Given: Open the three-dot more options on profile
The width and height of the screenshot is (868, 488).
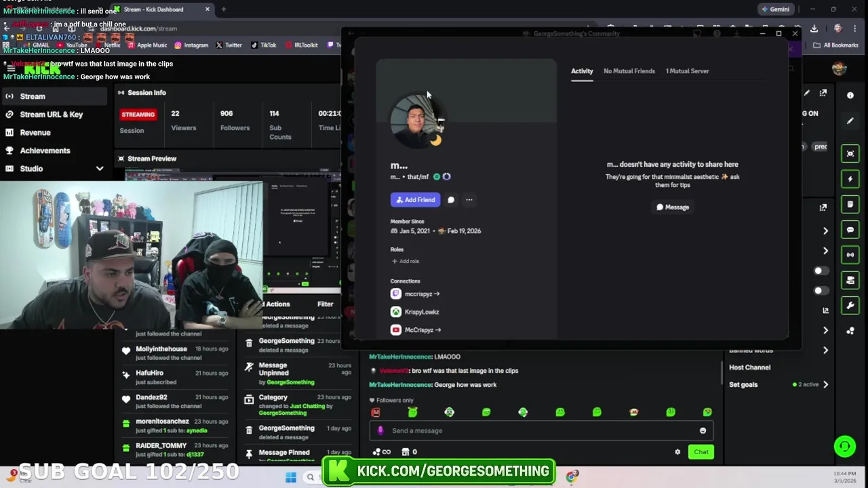Looking at the screenshot, I should [x=469, y=200].
